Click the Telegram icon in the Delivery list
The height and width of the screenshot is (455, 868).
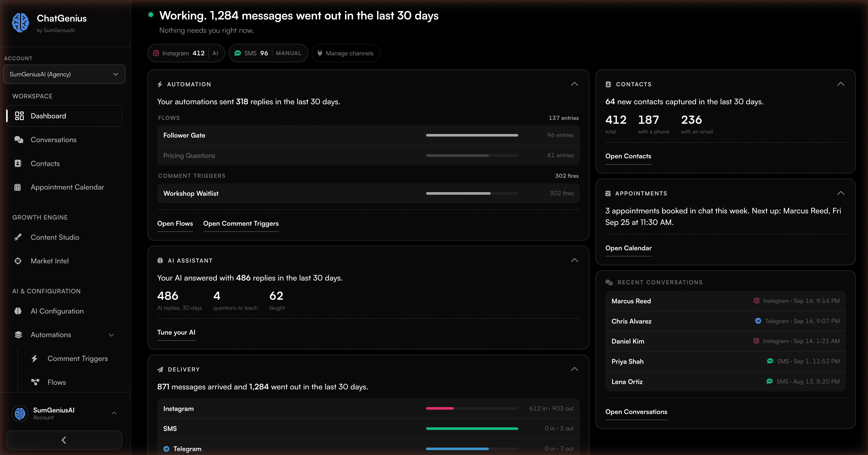coord(166,449)
